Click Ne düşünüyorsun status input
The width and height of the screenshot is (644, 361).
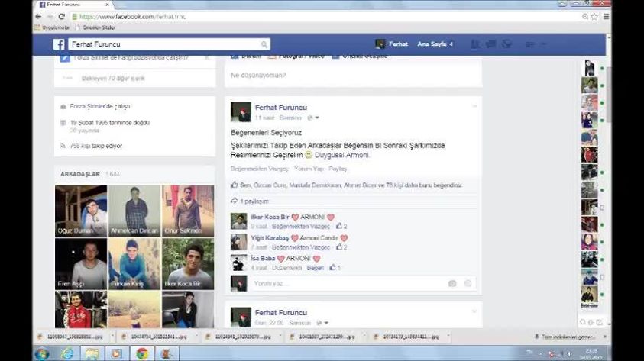353,76
